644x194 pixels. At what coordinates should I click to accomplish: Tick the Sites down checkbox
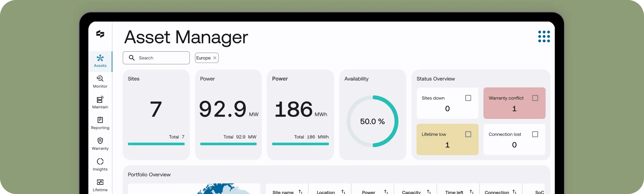[468, 98]
